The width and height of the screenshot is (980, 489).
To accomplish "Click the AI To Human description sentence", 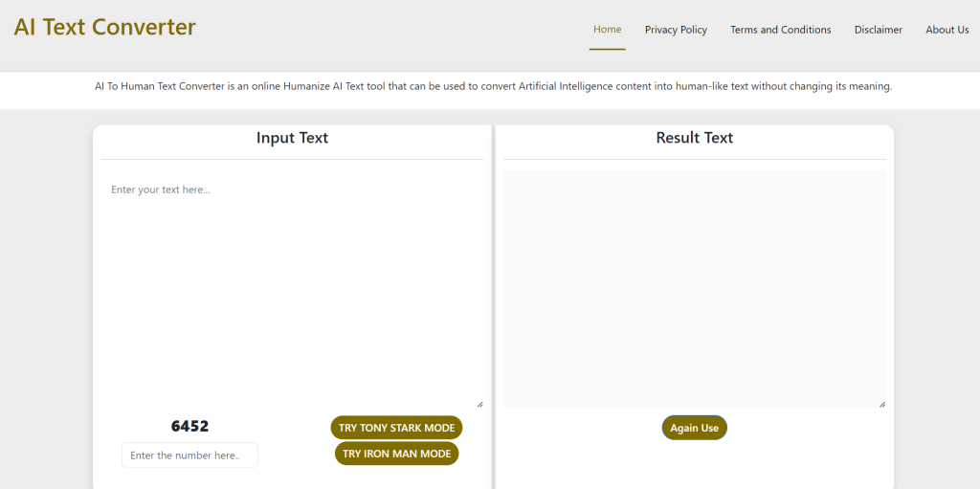I will click(x=493, y=86).
